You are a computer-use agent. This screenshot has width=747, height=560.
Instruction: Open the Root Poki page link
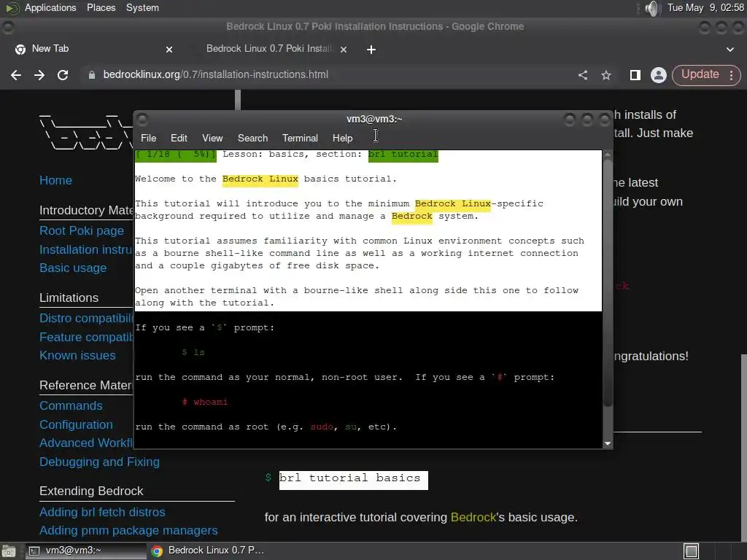[82, 231]
